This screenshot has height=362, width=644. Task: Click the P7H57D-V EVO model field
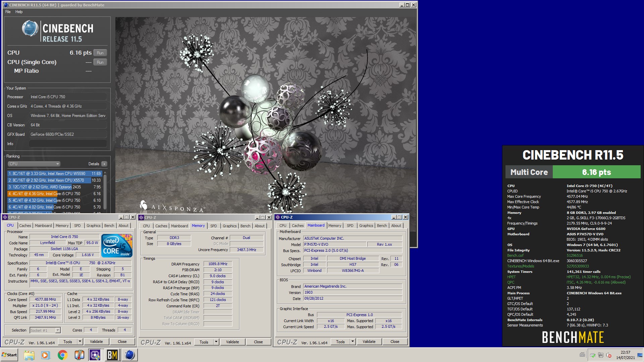[x=335, y=245]
